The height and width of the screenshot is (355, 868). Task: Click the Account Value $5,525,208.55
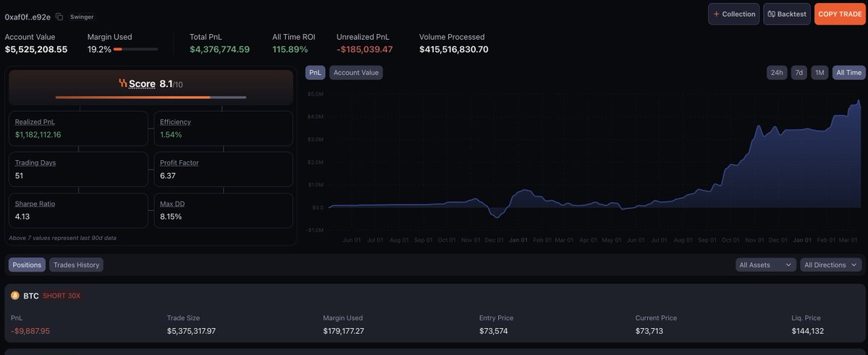tap(36, 49)
